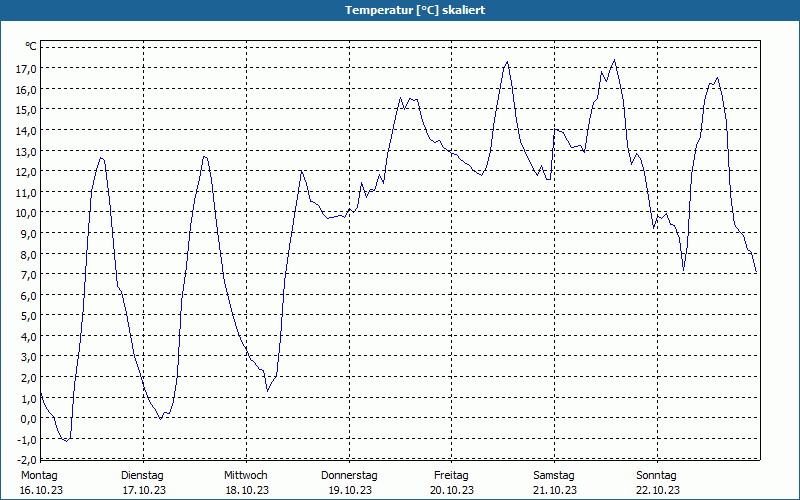Screen dimensions: 800x500
Task: Click the 18.10.23 date label
Action: [247, 490]
